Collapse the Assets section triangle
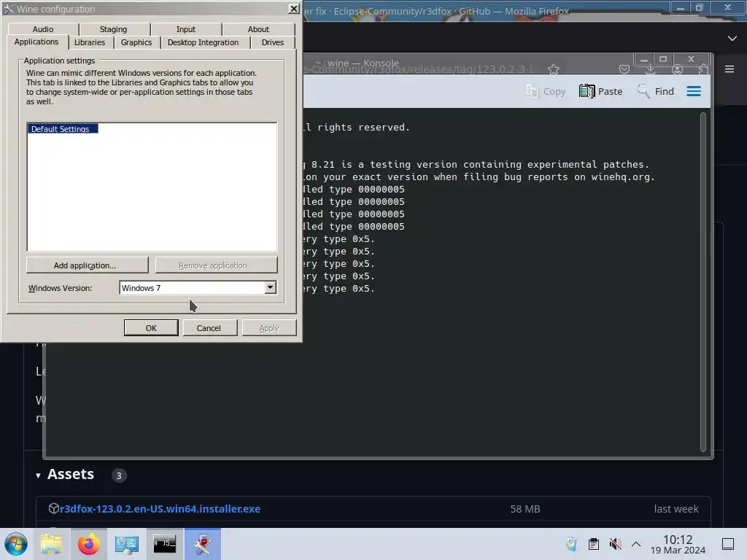747x560 pixels. pos(38,475)
